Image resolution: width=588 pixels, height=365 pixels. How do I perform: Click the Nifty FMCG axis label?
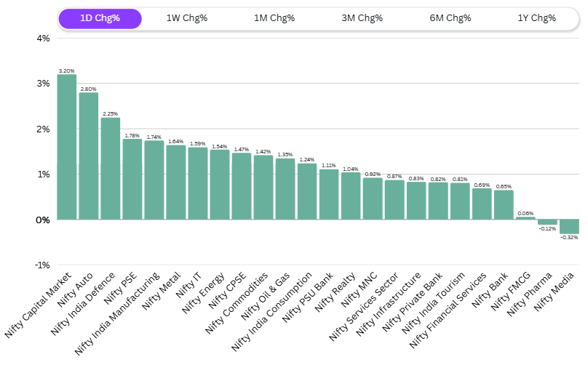(x=511, y=291)
